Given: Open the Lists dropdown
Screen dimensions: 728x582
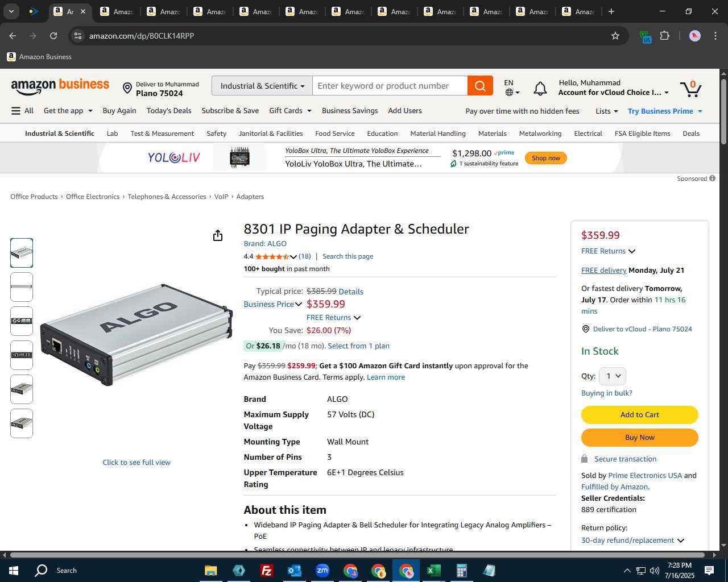Looking at the screenshot, I should (x=607, y=111).
